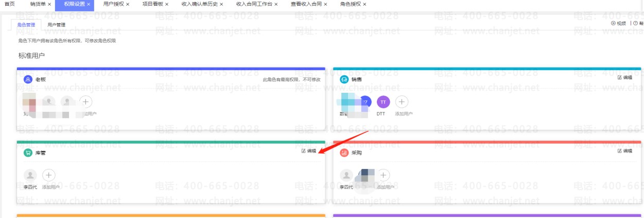The image size is (644, 218).
Task: Close the 角色授权 tab
Action: tap(365, 4)
